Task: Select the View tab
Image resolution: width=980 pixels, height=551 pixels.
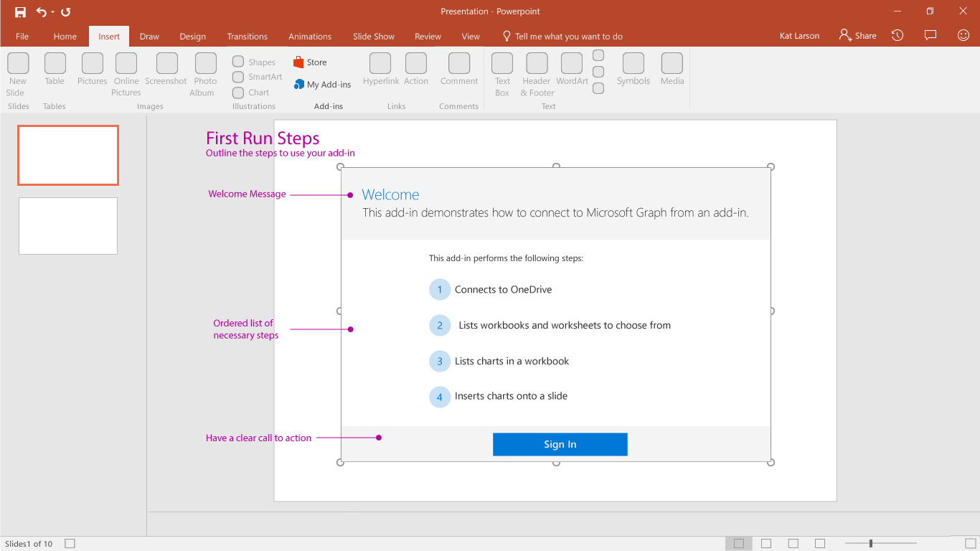Action: pos(471,37)
